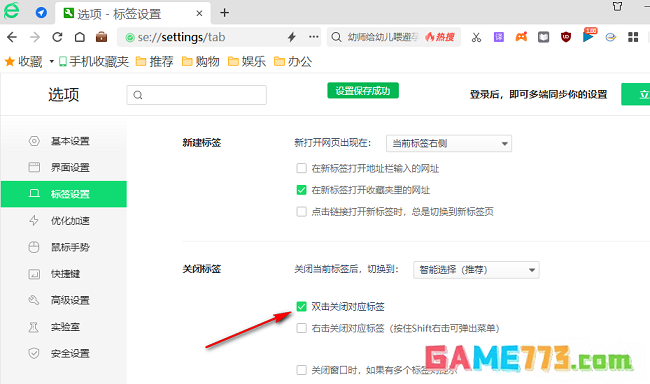The height and width of the screenshot is (384, 650).
Task: Open 界面设置 in the sidebar
Action: [x=64, y=168]
